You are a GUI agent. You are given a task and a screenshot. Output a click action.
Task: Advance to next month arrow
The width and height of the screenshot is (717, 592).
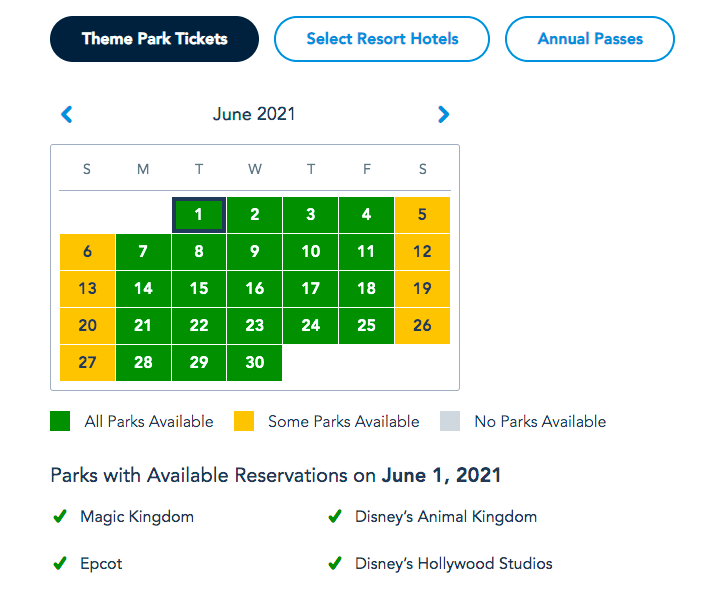point(444,115)
